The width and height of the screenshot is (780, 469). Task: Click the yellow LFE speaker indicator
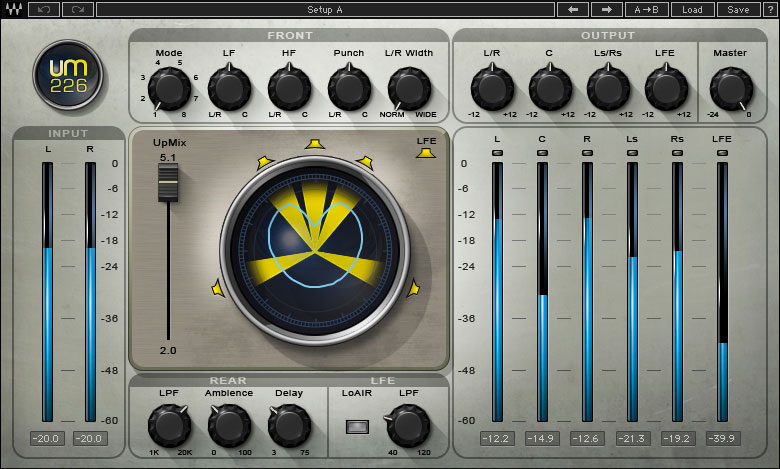pos(427,153)
